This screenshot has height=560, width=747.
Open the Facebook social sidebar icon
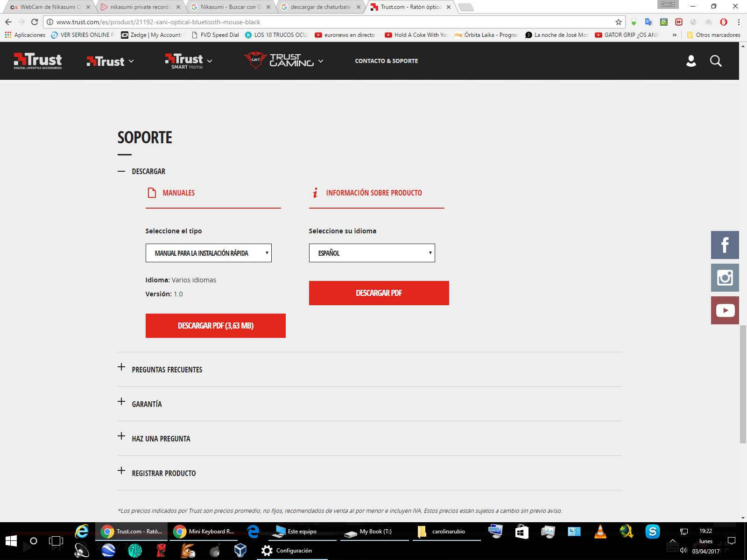click(725, 245)
